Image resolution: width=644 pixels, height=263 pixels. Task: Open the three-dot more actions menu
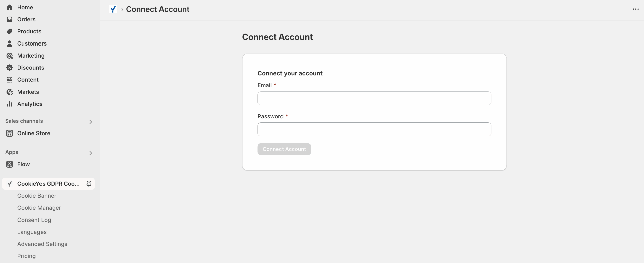click(x=635, y=9)
